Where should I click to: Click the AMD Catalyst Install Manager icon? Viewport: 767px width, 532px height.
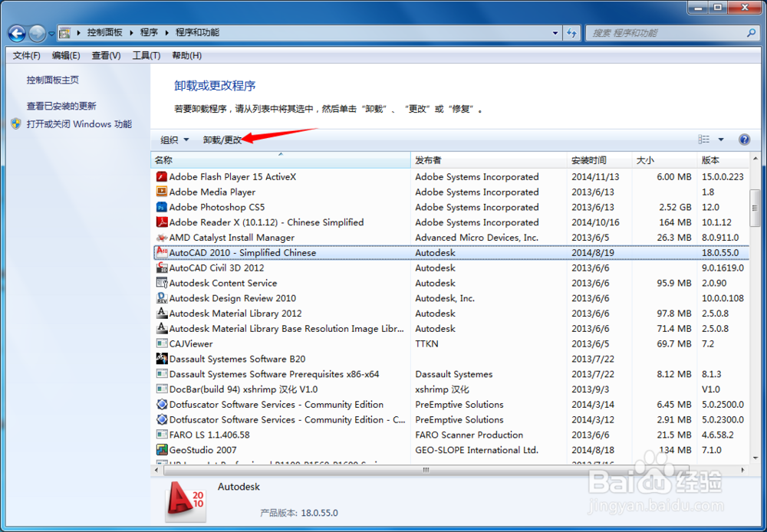click(161, 237)
